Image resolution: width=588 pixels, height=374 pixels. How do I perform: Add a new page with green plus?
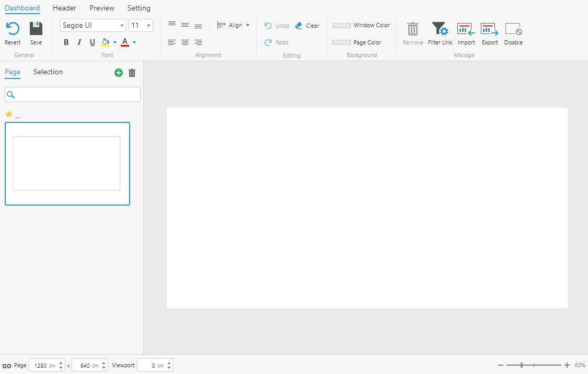tap(119, 73)
